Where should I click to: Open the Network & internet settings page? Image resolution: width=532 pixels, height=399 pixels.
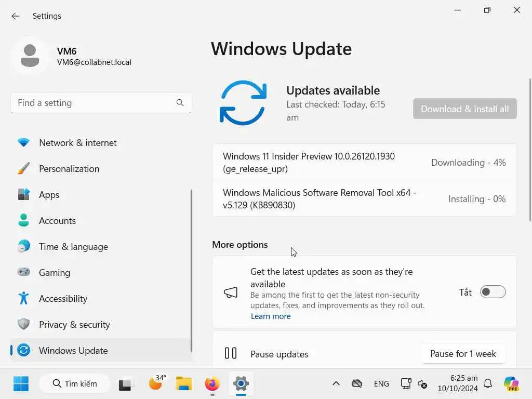(x=101, y=142)
